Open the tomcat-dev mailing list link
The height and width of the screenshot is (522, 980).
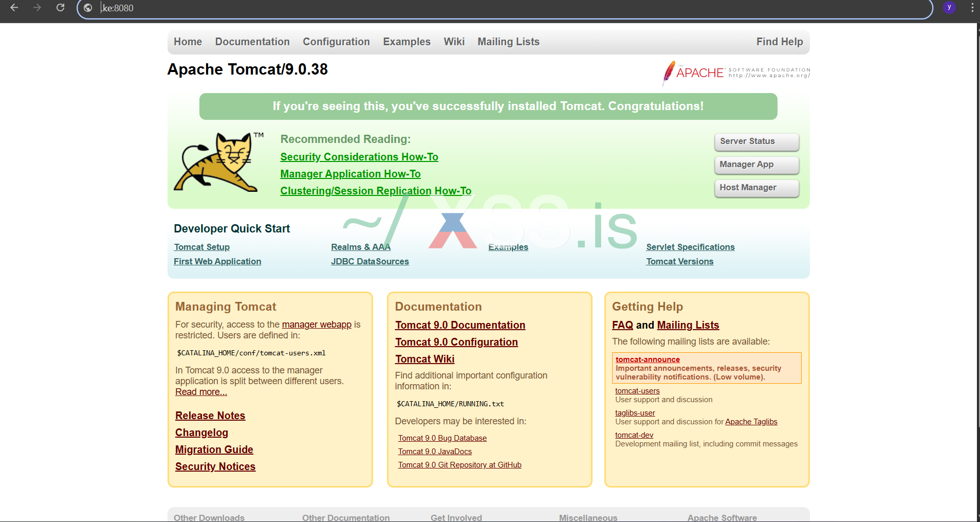click(x=634, y=435)
